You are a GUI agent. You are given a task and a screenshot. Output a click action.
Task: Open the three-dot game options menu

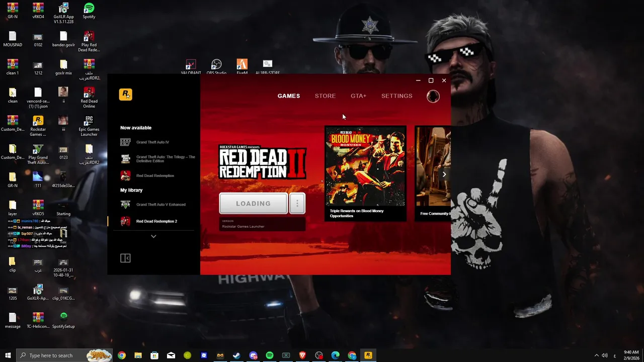297,204
